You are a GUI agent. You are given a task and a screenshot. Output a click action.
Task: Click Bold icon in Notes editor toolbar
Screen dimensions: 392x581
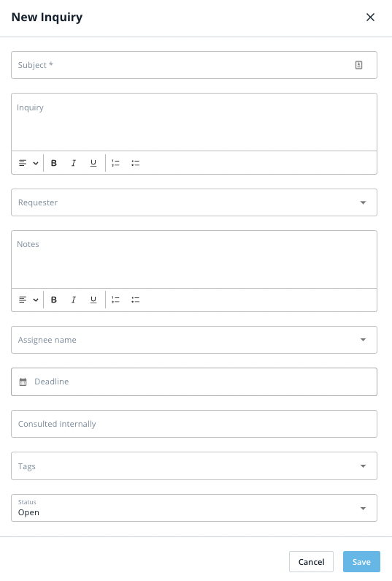pyautogui.click(x=54, y=300)
